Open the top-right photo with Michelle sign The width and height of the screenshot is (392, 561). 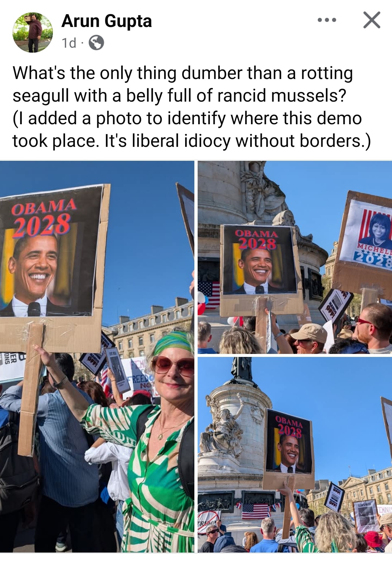(295, 257)
